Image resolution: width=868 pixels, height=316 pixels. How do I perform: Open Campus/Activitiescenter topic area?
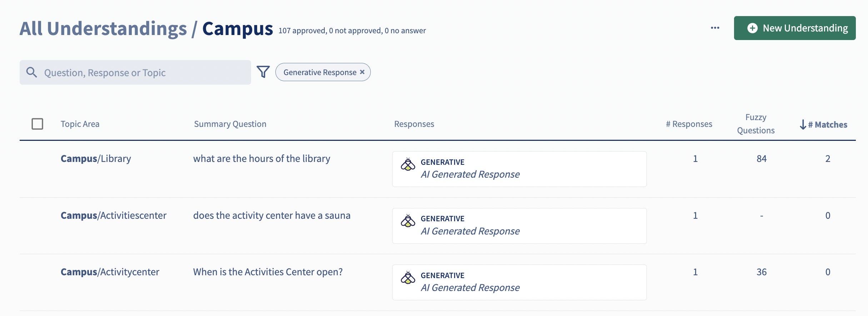(114, 215)
